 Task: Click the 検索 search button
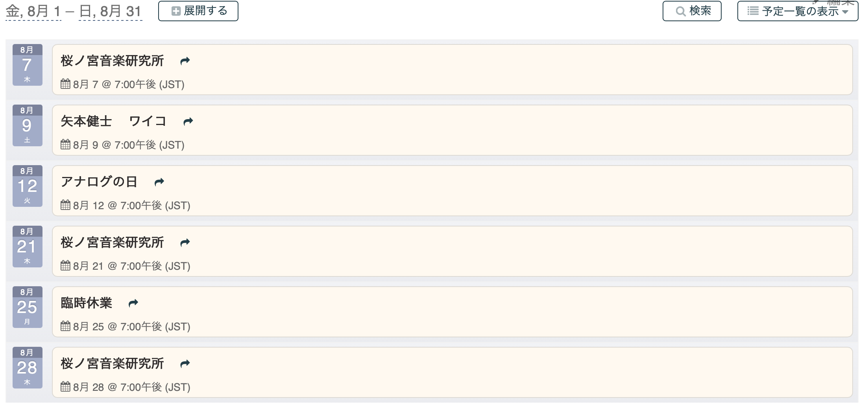pos(692,11)
